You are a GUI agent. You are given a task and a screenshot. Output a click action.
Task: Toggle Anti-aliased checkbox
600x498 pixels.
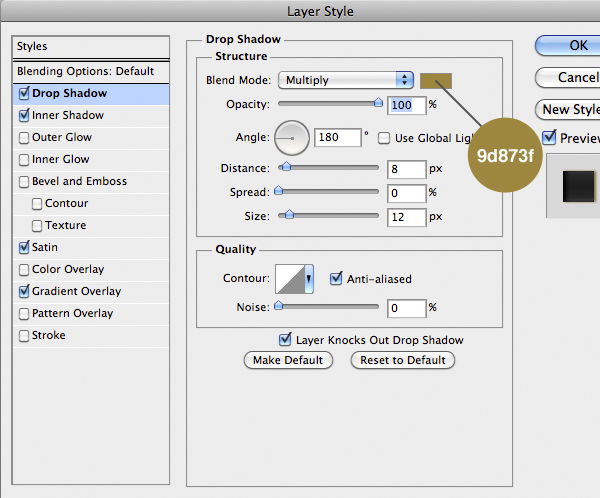(x=336, y=279)
